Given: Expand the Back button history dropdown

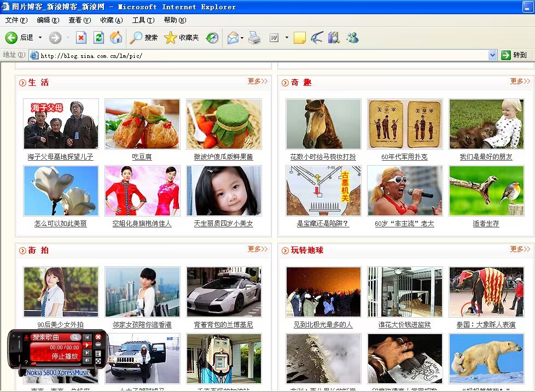Looking at the screenshot, I should (x=40, y=38).
